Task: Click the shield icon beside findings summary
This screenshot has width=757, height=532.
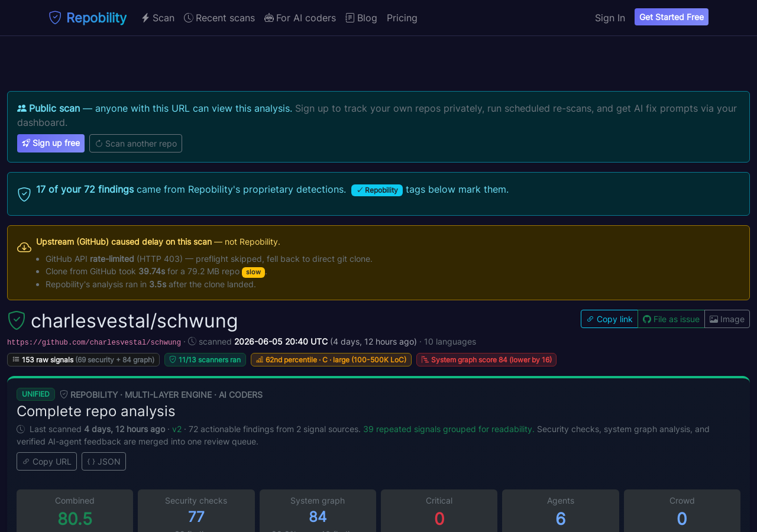Action: tap(24, 194)
